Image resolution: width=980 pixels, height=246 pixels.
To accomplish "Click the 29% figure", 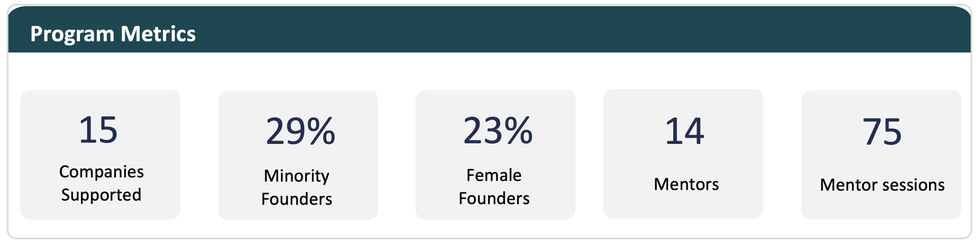I will (300, 131).
